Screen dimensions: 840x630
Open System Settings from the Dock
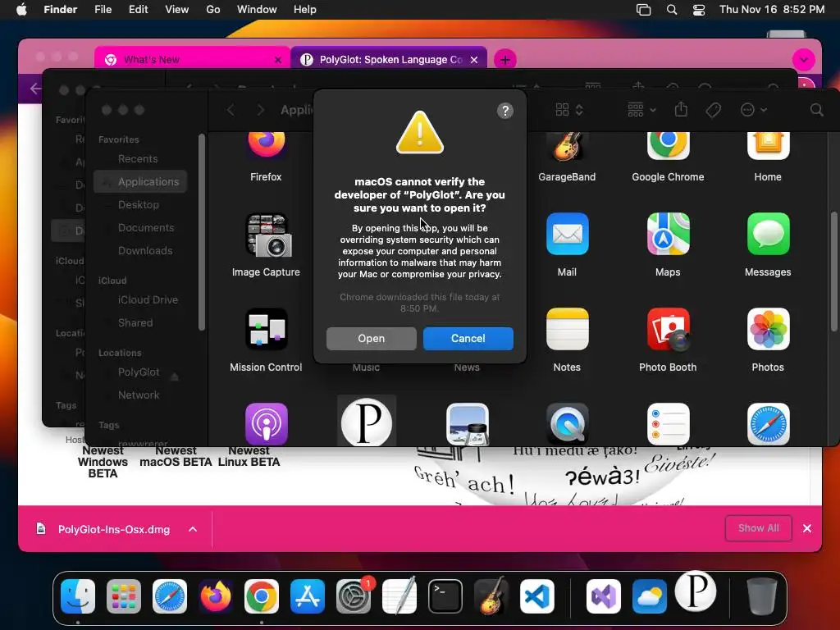point(354,596)
